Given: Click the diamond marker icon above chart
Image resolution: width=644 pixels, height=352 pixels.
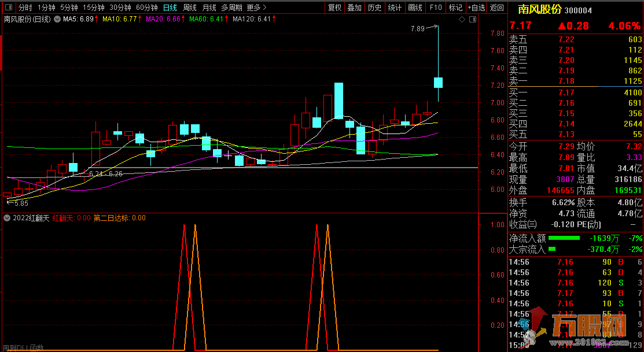Looking at the screenshot, I should [462, 19].
